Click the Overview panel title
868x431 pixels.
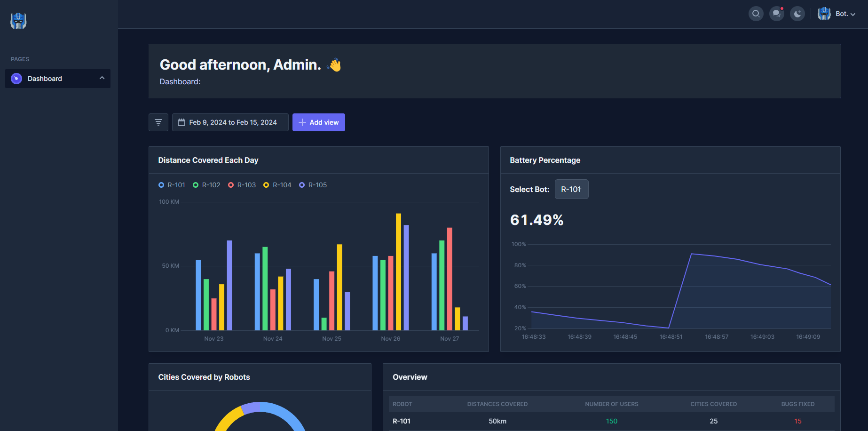coord(410,377)
